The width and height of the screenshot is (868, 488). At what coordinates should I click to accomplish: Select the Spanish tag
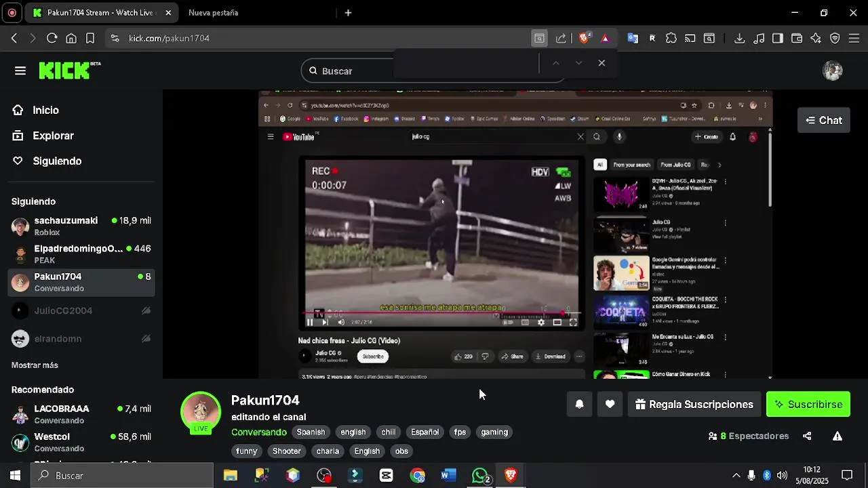[x=311, y=432]
